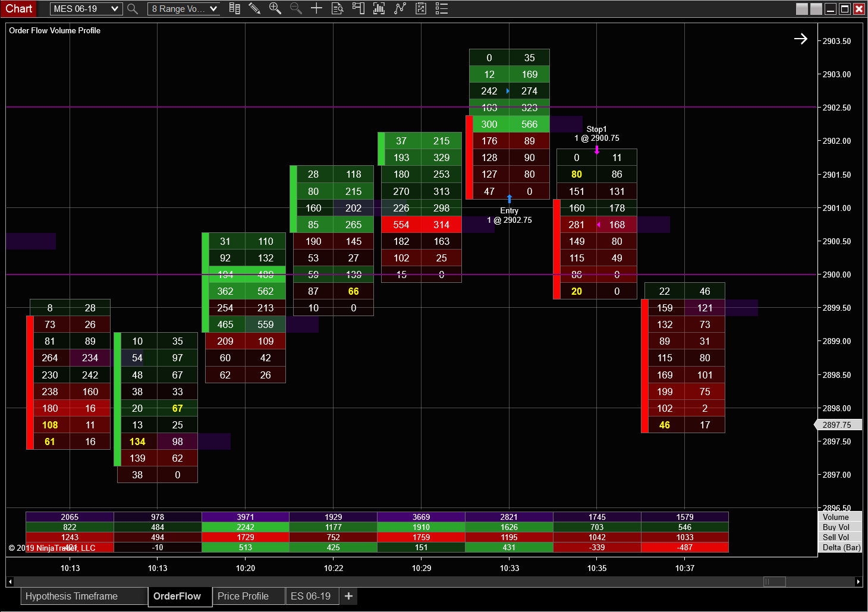Screen dimensions: 868x612
Task: Click the volume cell 3669
Action: 421,517
